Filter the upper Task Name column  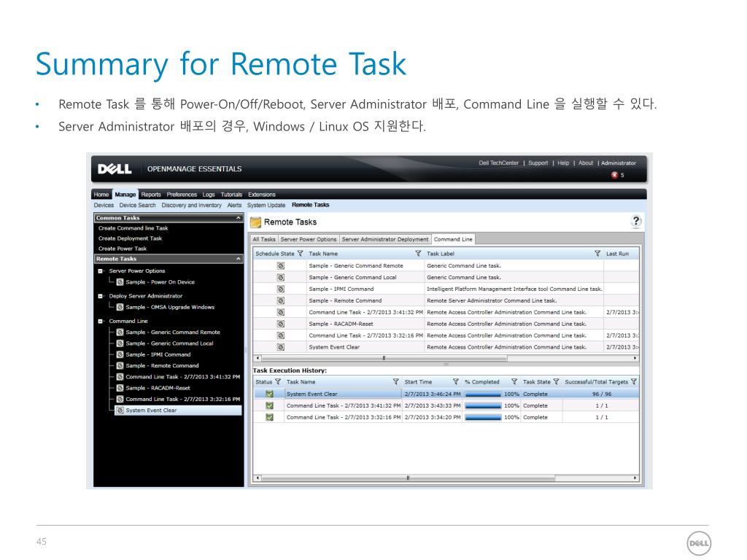pyautogui.click(x=418, y=253)
